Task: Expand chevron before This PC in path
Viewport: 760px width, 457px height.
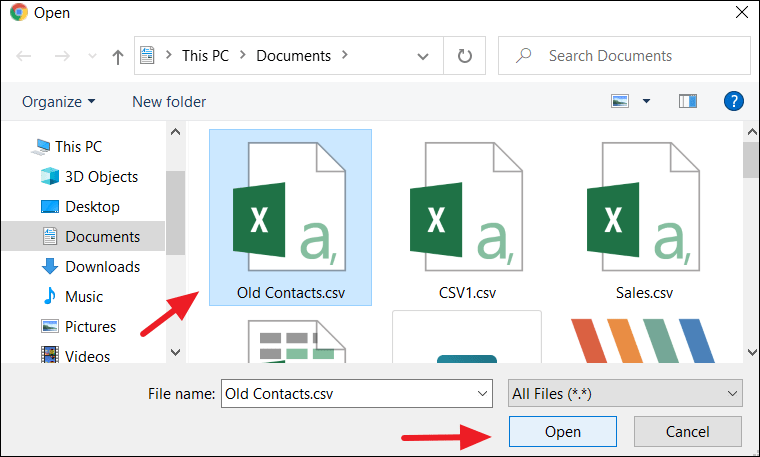Action: pyautogui.click(x=169, y=55)
